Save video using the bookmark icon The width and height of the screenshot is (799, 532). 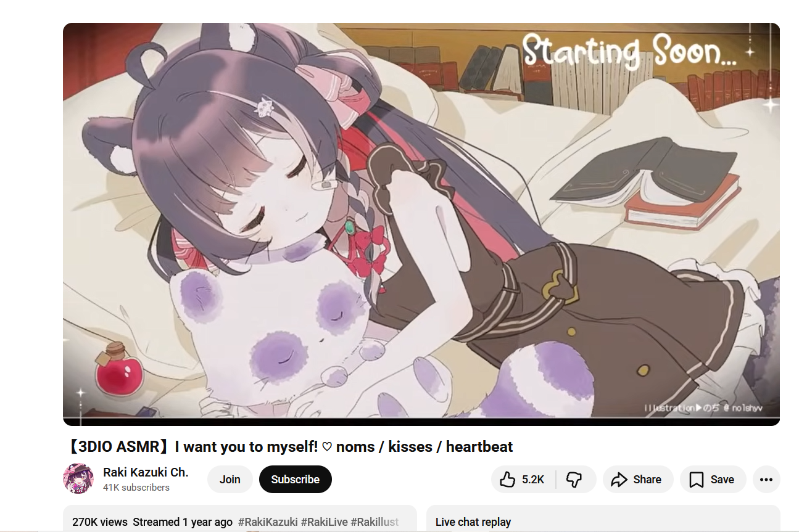713,480
